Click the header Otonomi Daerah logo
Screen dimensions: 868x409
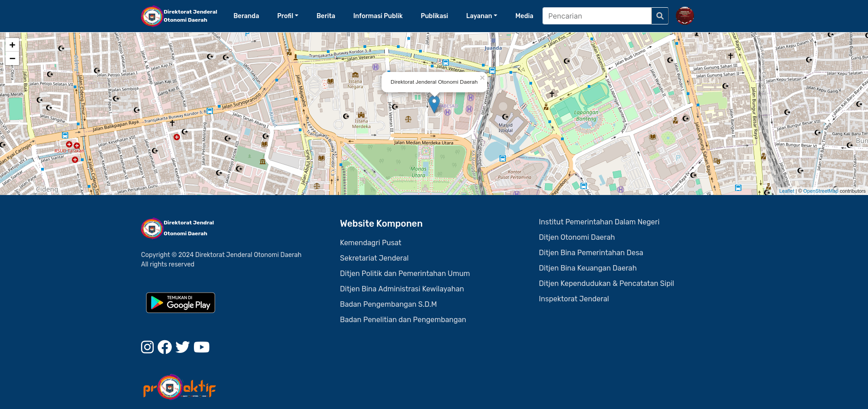pos(179,16)
